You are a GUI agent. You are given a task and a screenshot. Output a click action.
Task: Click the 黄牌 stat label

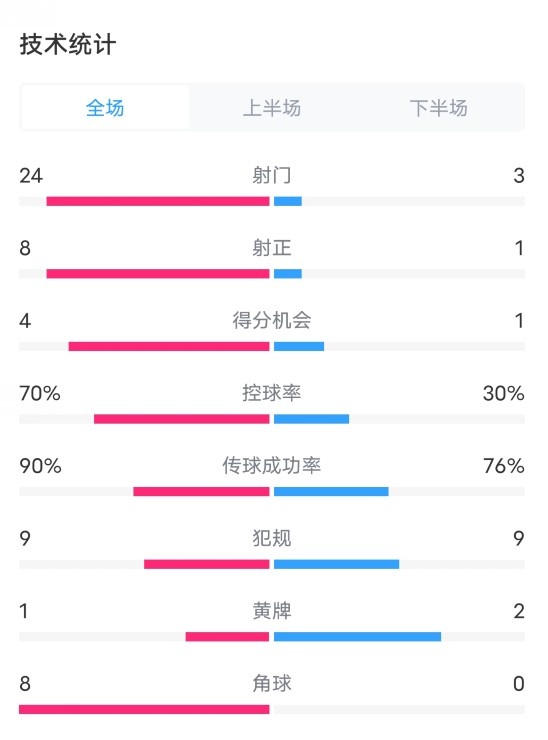coord(271,611)
